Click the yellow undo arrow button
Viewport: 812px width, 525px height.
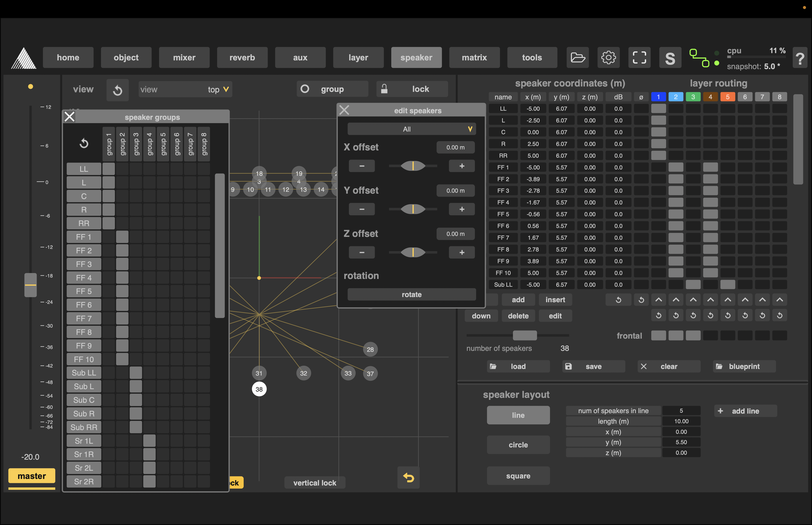click(408, 478)
